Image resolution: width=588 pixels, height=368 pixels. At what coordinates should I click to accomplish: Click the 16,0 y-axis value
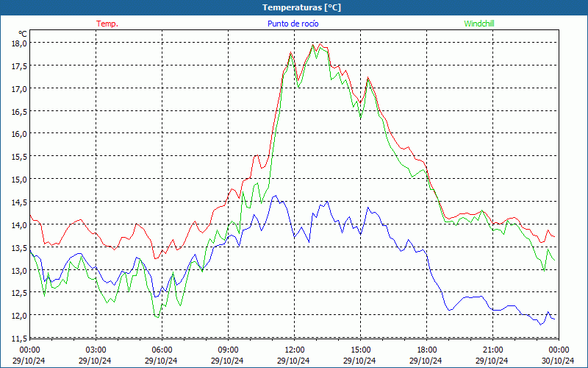(19, 134)
